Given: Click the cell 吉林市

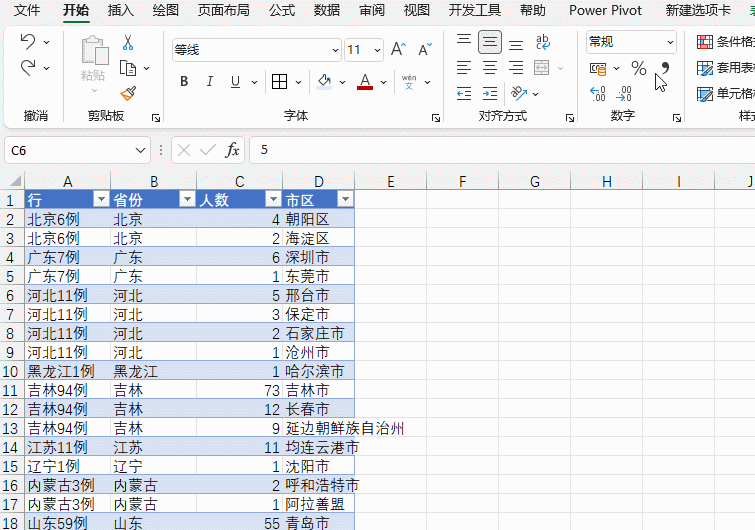Looking at the screenshot, I should [318, 390].
